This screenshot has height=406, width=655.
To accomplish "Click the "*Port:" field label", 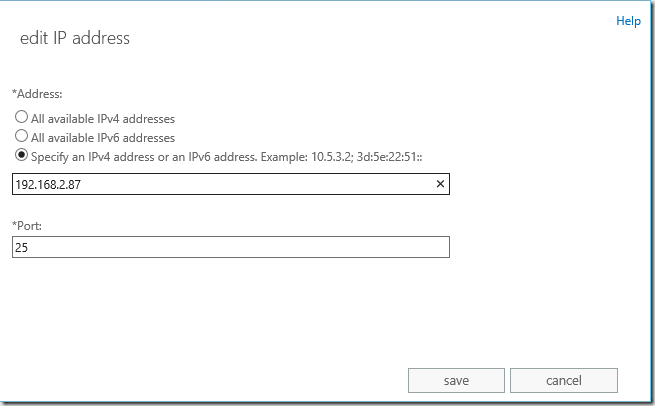I will (30, 226).
